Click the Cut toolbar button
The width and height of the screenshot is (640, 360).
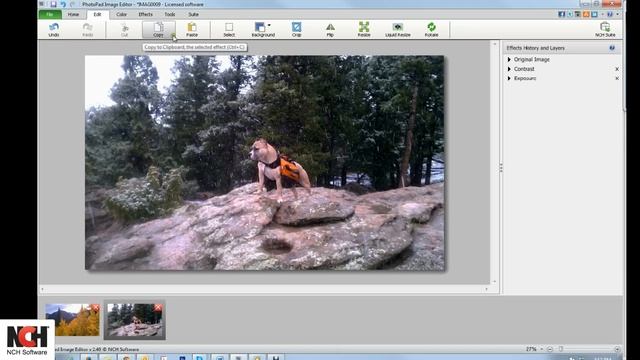[x=124, y=29]
